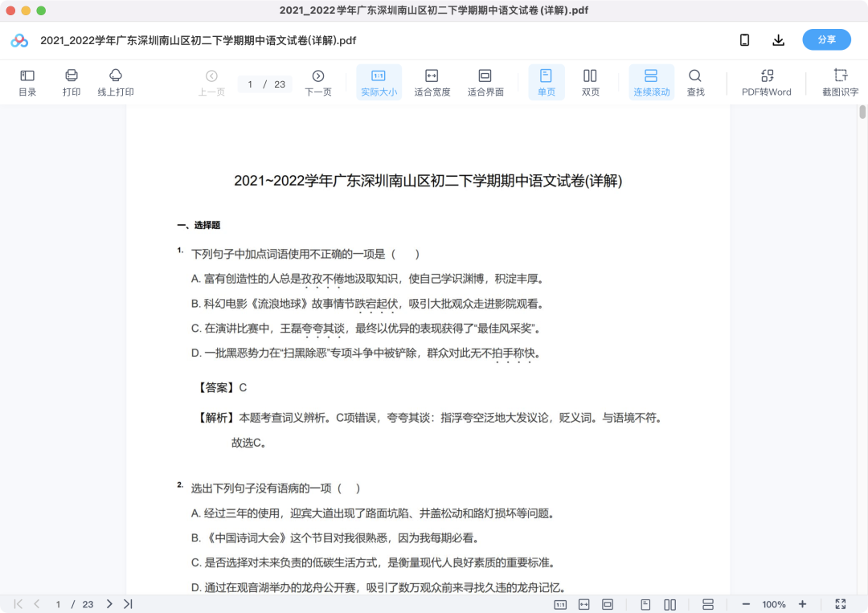The height and width of the screenshot is (613, 868).
Task: Select 适合界面 fit page view
Action: click(485, 83)
